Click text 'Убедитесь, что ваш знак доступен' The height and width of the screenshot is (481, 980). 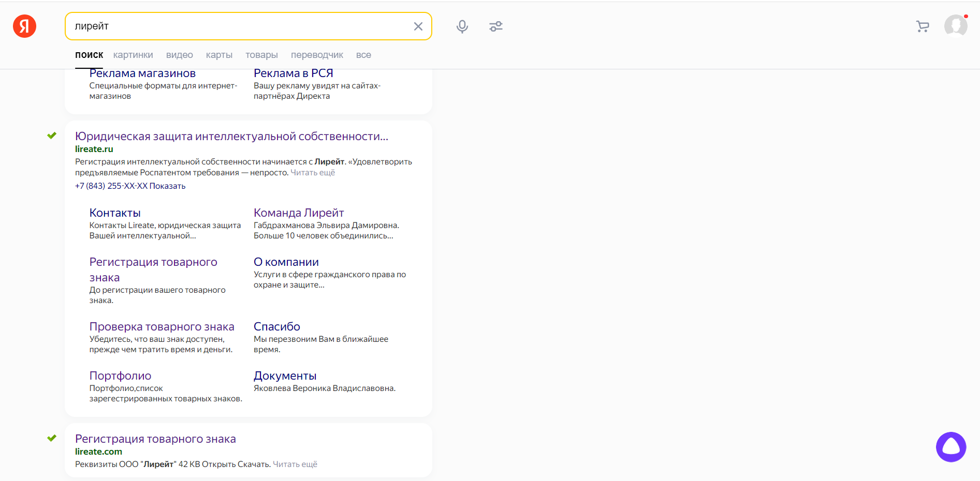[157, 339]
